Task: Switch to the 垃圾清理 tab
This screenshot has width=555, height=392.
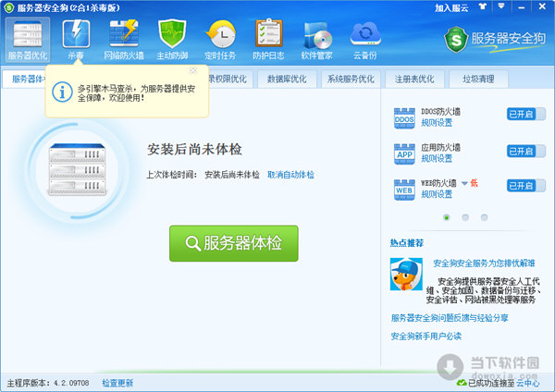Action: pos(478,79)
